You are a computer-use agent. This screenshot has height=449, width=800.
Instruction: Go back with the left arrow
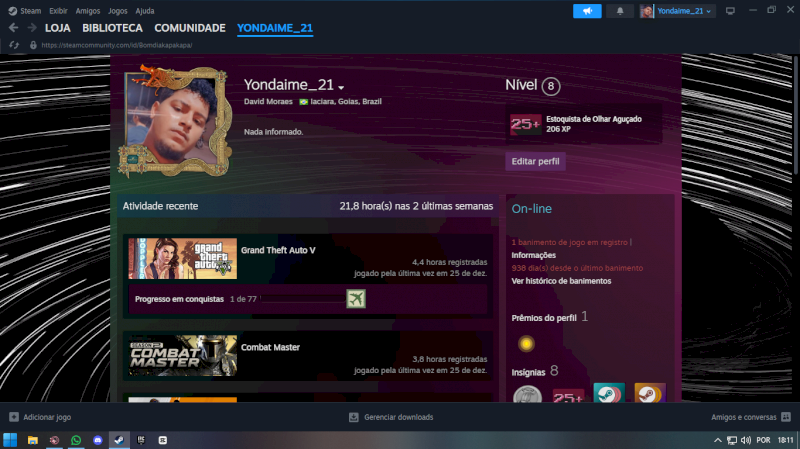pyautogui.click(x=13, y=28)
